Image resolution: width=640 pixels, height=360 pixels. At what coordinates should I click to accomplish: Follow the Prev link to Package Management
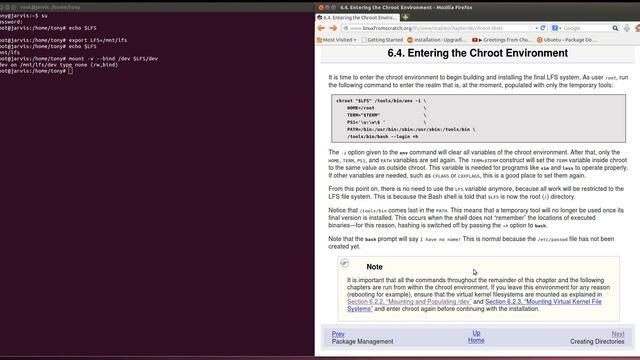[338, 334]
